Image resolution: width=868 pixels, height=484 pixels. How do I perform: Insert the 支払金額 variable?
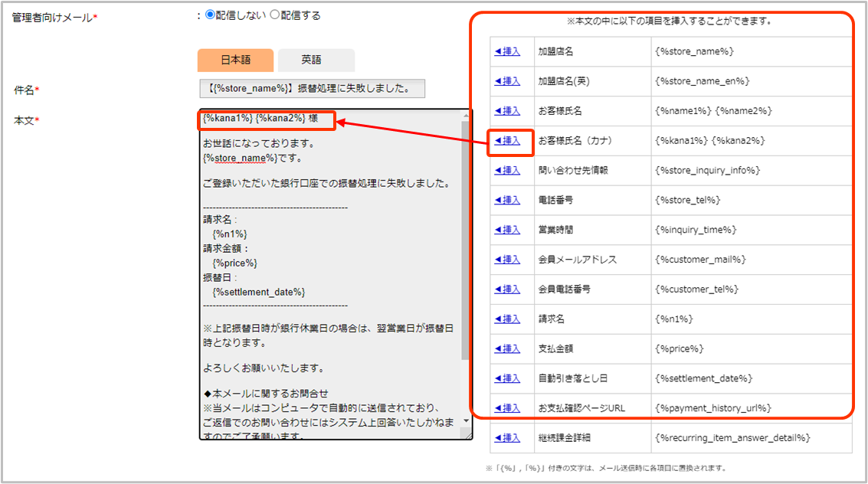tap(507, 348)
